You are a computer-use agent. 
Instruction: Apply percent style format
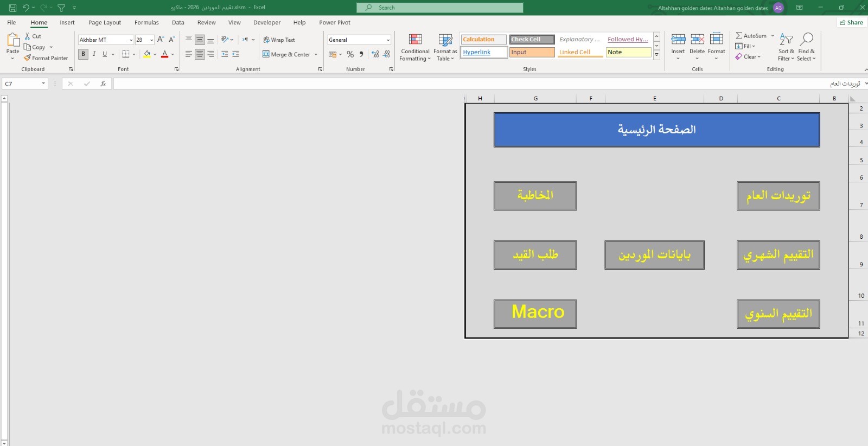click(x=350, y=54)
